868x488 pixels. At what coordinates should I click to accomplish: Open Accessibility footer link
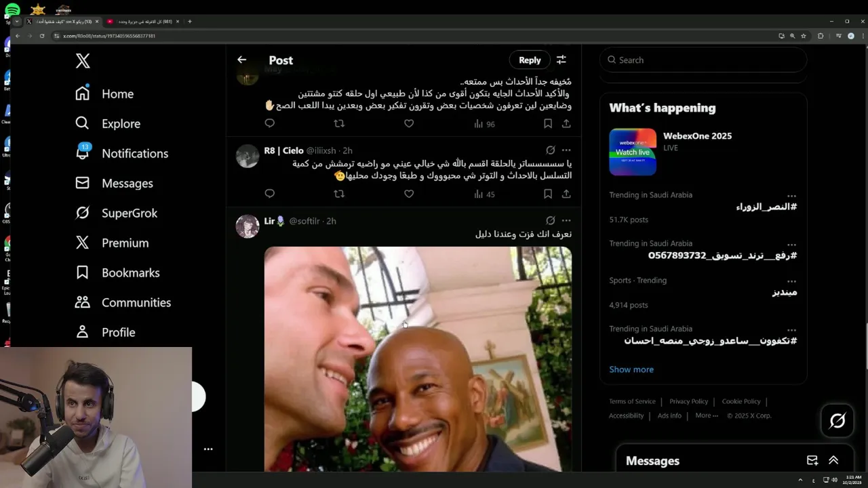626,415
